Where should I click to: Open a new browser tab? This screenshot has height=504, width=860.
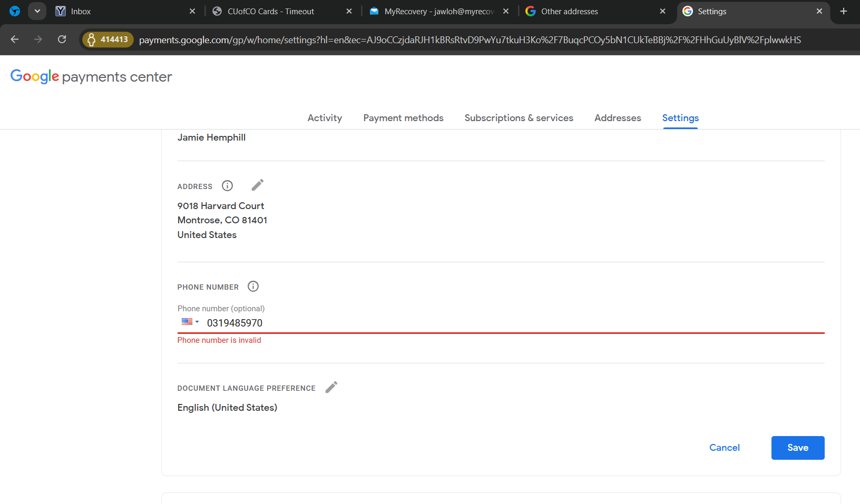pos(843,11)
